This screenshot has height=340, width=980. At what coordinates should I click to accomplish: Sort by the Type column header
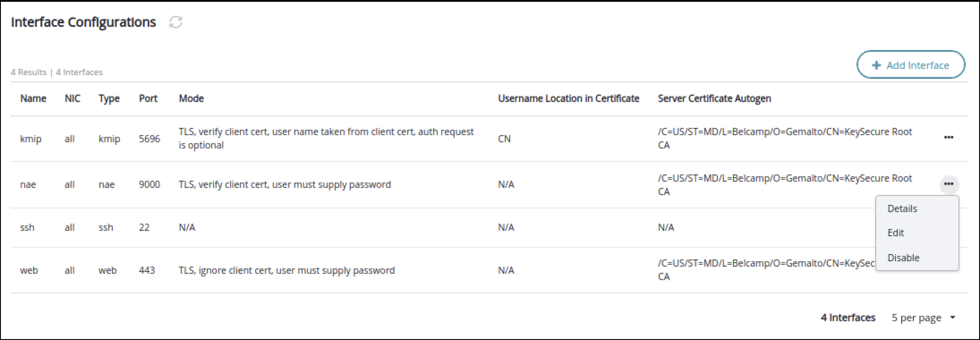(x=109, y=98)
